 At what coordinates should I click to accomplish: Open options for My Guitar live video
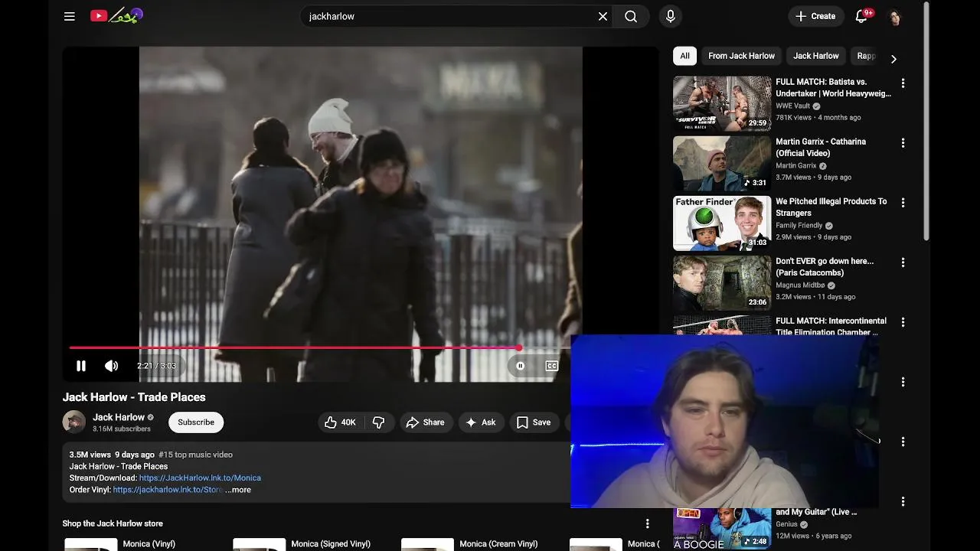903,501
